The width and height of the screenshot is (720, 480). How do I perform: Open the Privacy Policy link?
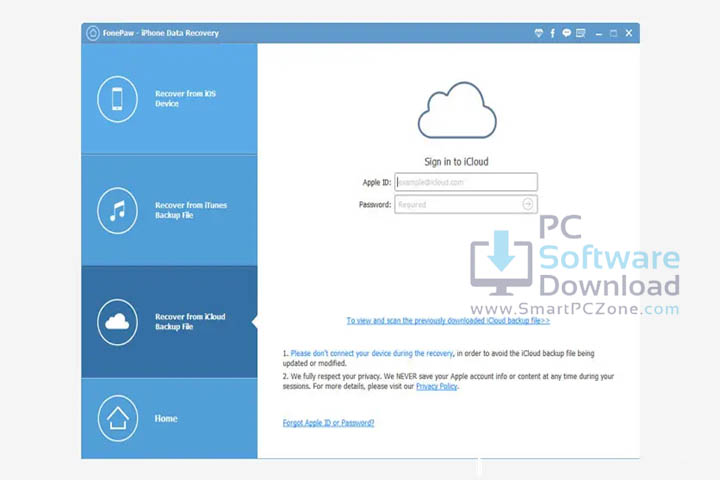tap(437, 386)
